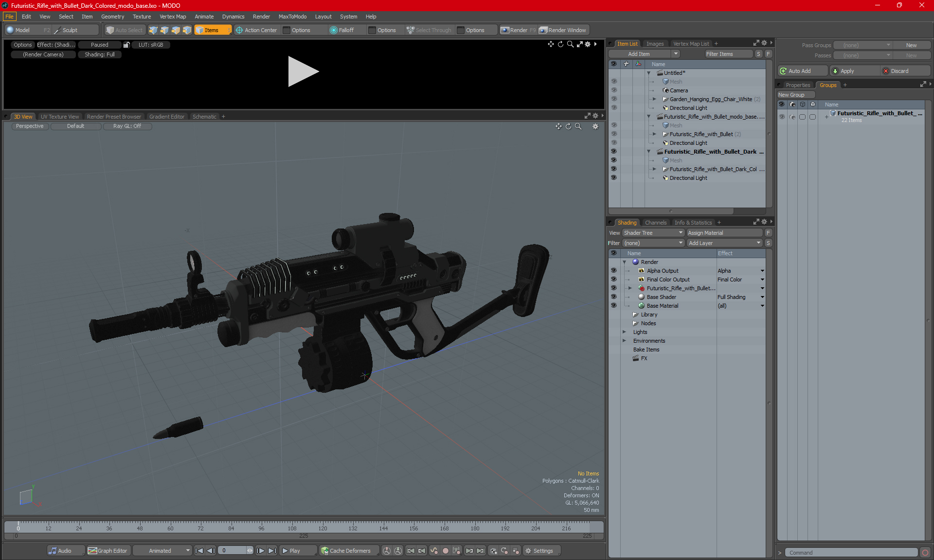Open Add Layer dropdown
Screen dimensions: 934x560
point(724,243)
